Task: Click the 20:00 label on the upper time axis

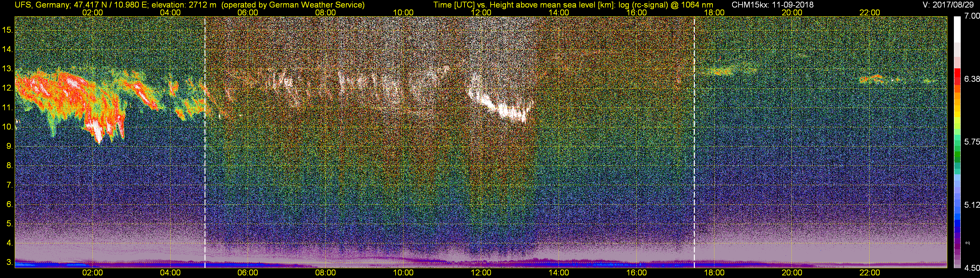Action: [792, 12]
